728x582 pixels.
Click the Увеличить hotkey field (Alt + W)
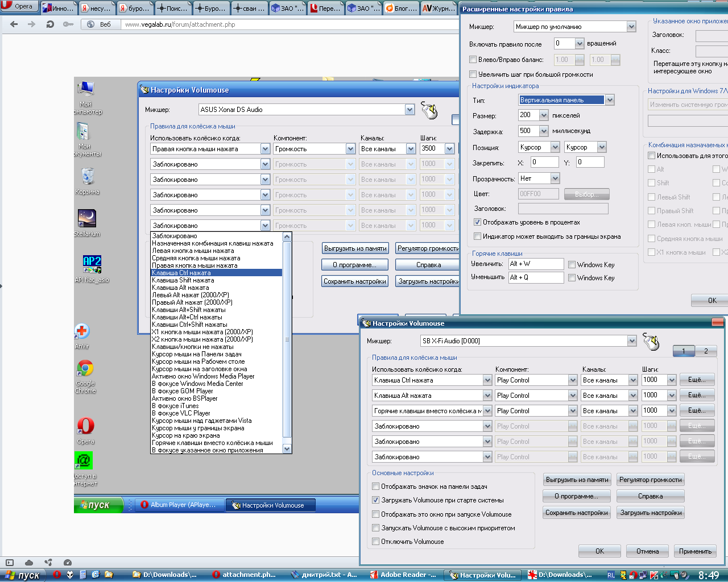pos(535,264)
